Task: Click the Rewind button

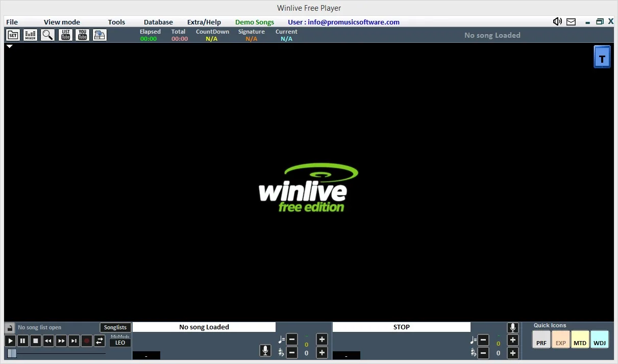Action: 48,341
